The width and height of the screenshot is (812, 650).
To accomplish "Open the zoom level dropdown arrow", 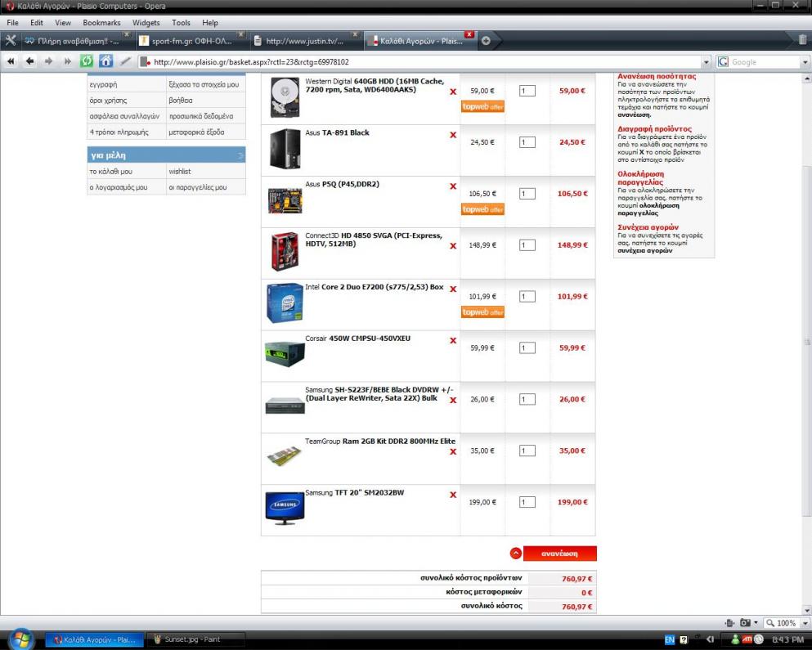I will (x=805, y=623).
